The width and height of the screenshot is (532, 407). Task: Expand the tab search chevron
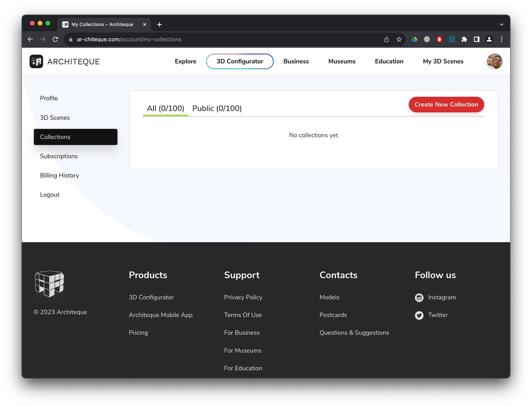click(x=502, y=24)
